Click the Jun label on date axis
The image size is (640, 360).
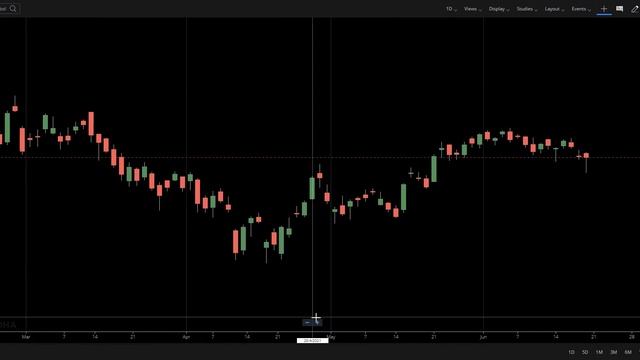tap(483, 337)
